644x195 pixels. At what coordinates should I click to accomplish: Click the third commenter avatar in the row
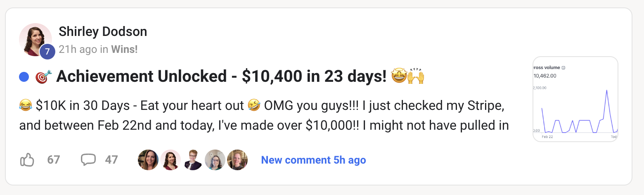click(x=193, y=160)
